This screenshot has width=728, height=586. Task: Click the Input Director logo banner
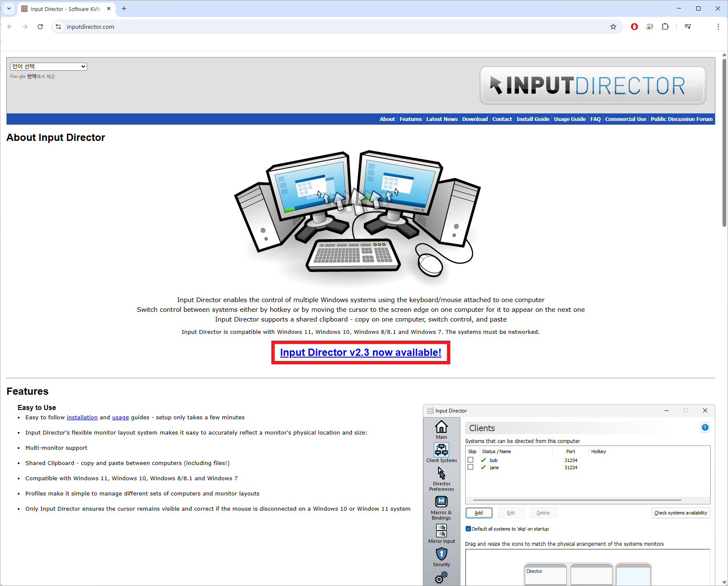(x=593, y=85)
